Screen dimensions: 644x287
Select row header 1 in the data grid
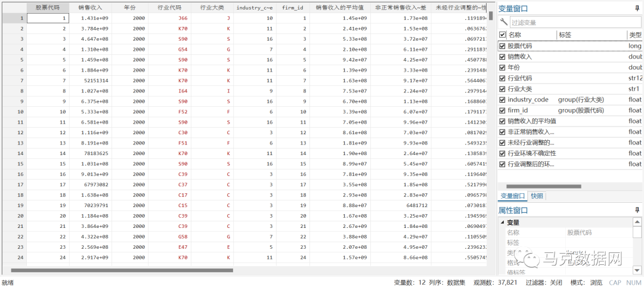(x=13, y=18)
